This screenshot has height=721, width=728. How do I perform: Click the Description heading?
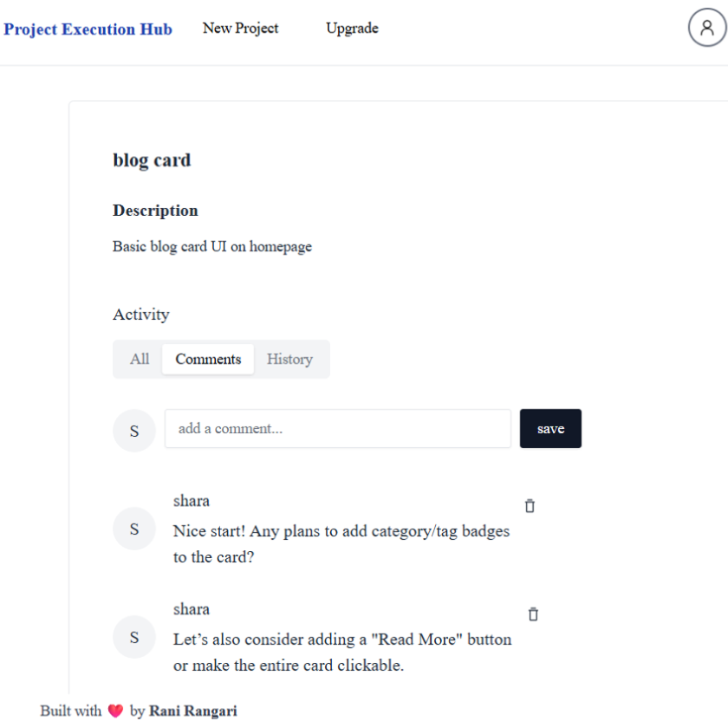155,211
